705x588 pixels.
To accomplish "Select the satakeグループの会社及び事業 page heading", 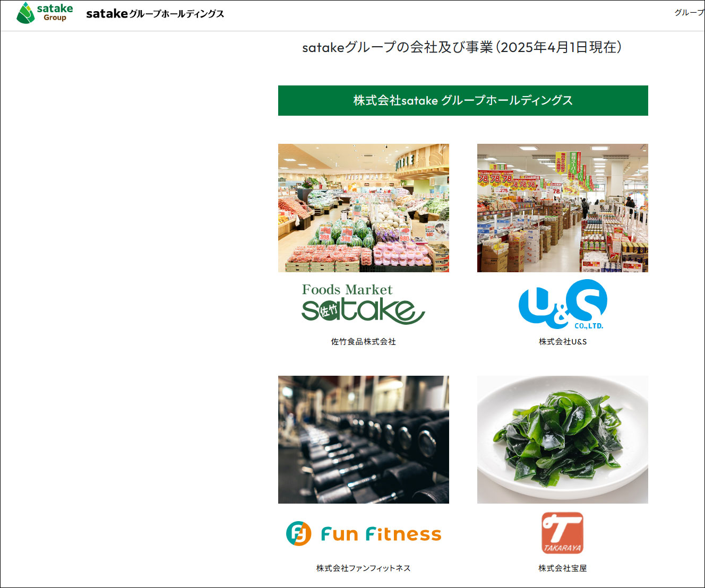I will 462,47.
